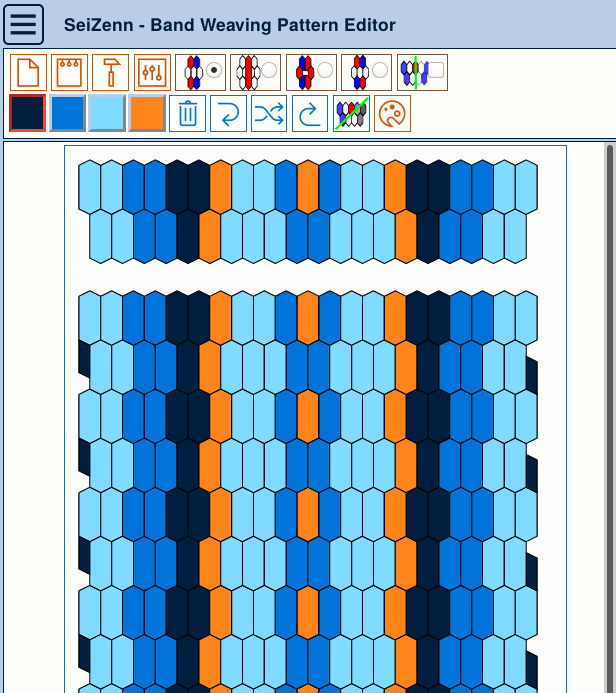Screen dimensions: 616x693
Task: Click the shuffle colors icon
Action: (x=269, y=114)
